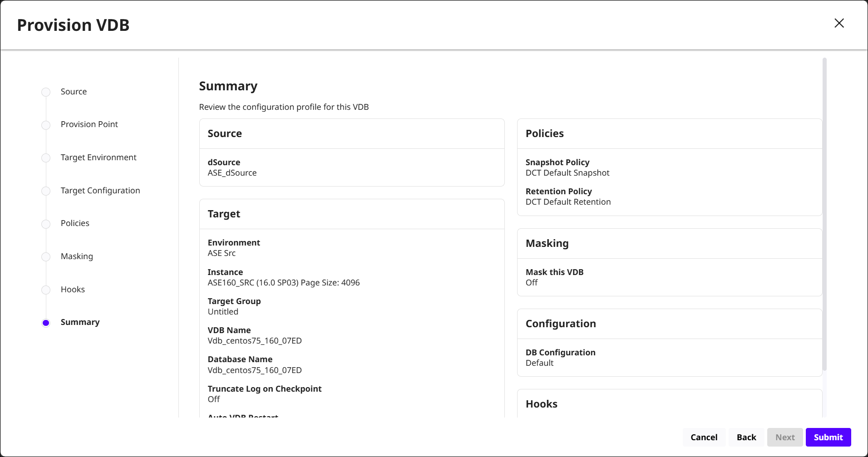Click the Target Configuration step circle
Image resolution: width=868 pixels, height=457 pixels.
pyautogui.click(x=46, y=191)
